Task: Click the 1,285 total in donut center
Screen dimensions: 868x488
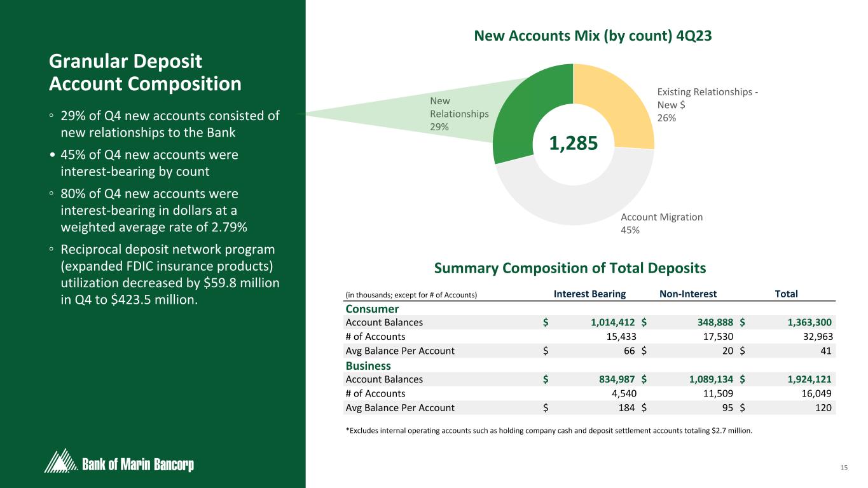Action: [574, 144]
